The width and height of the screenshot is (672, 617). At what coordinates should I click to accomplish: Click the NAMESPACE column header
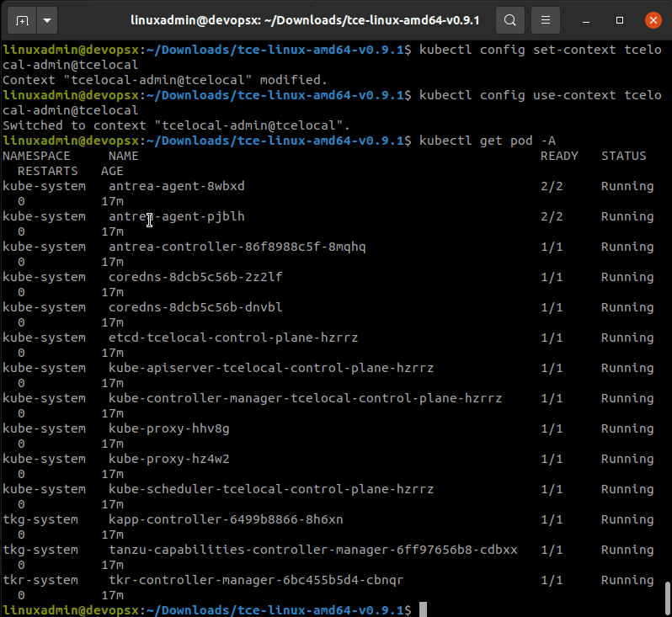pos(36,156)
